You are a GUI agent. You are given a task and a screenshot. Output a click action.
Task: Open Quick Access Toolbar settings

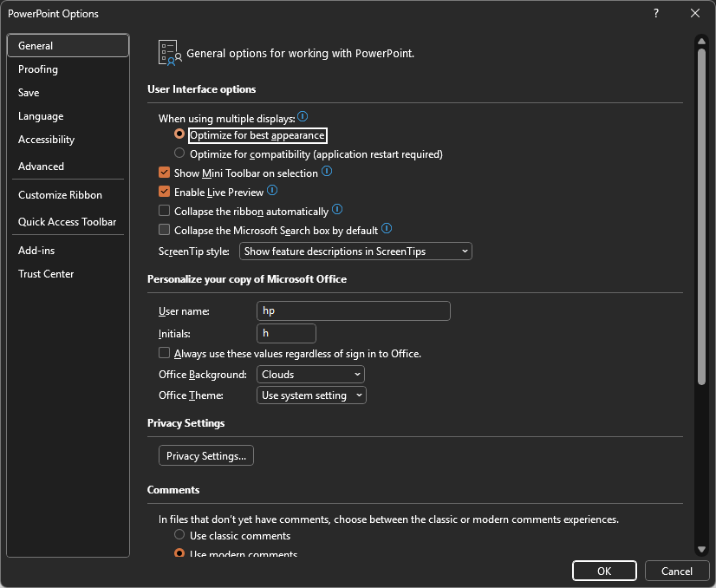coord(68,222)
